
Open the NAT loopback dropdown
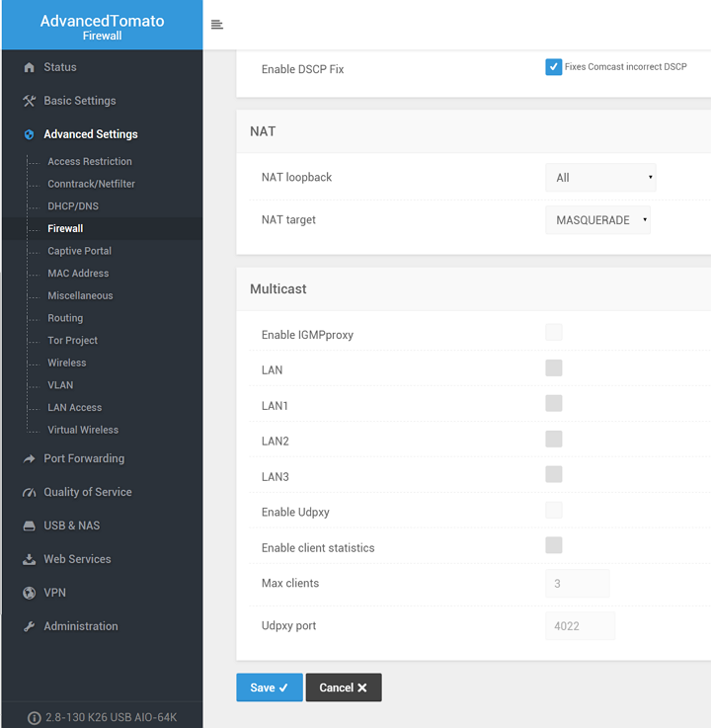pyautogui.click(x=600, y=178)
